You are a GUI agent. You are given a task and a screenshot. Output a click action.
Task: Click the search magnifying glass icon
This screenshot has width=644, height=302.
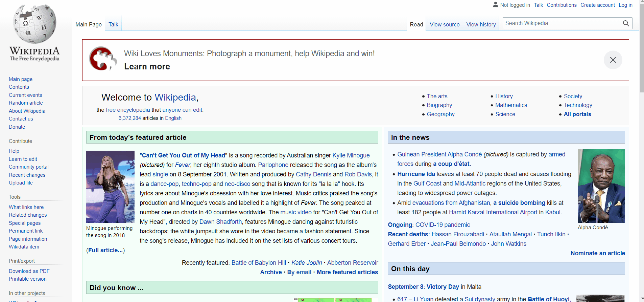click(626, 23)
